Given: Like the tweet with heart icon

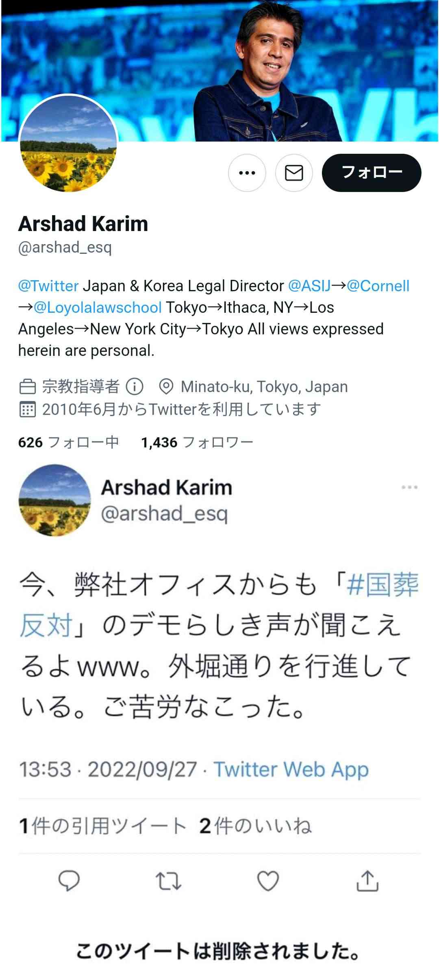Looking at the screenshot, I should pyautogui.click(x=268, y=881).
